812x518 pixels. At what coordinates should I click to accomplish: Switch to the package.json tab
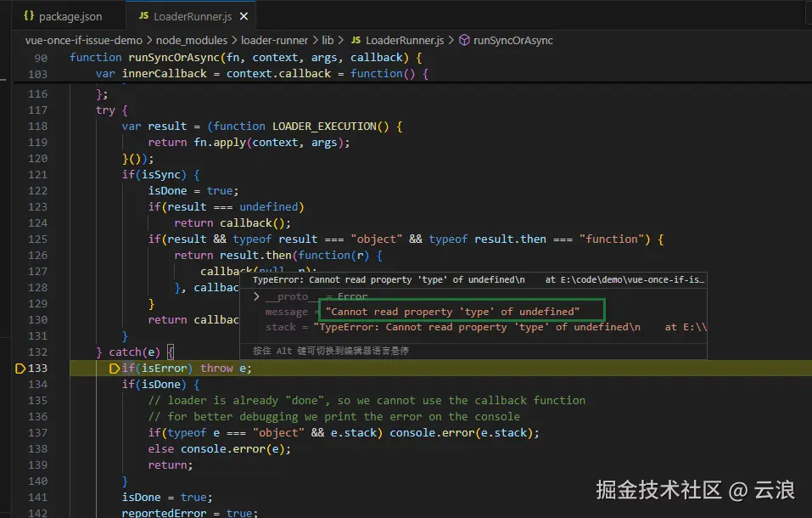click(x=69, y=16)
